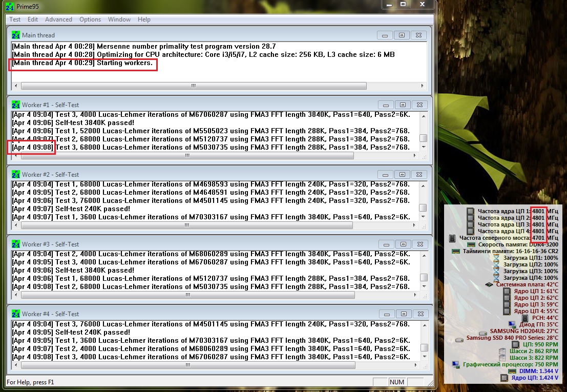Open the Window menu
Image resolution: width=567 pixels, height=392 pixels.
click(x=119, y=19)
